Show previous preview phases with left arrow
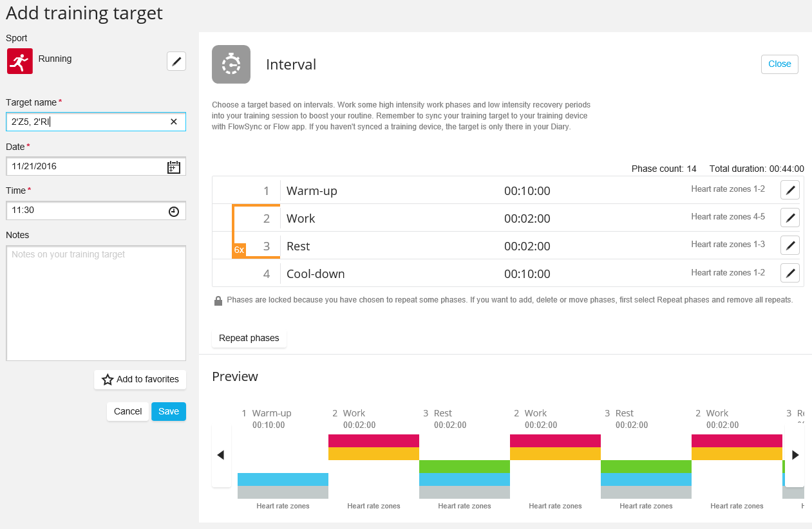The image size is (812, 529). click(x=221, y=455)
